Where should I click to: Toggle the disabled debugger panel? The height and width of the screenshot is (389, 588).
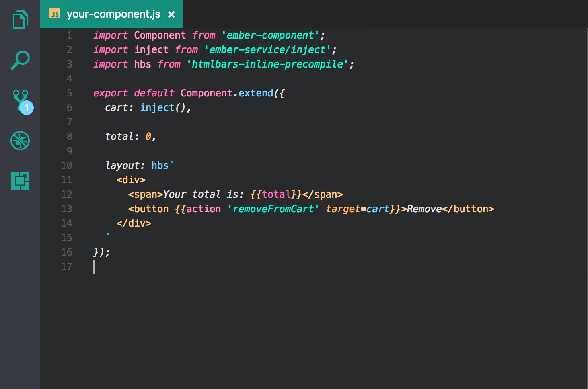(x=20, y=141)
